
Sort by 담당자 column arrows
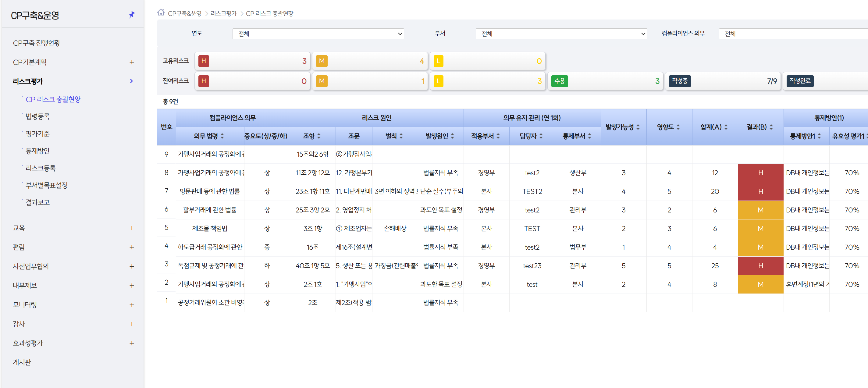[541, 136]
